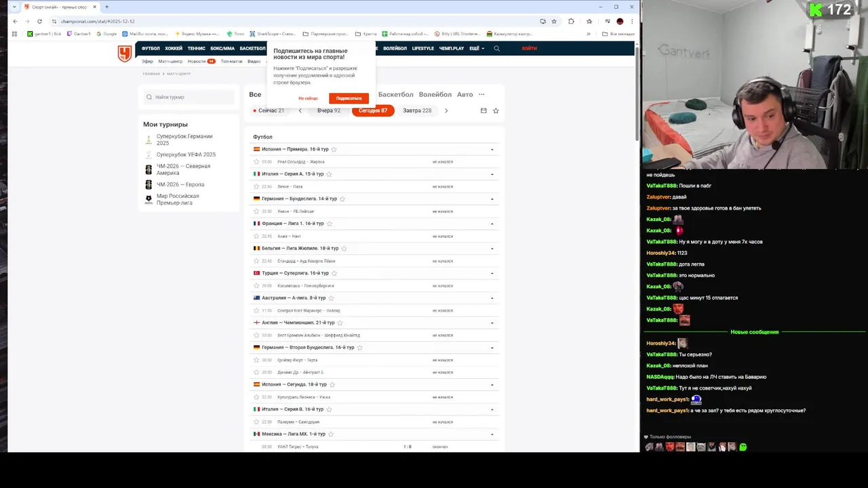Open the Google bookmark
This screenshot has width=868, height=488.
point(106,34)
